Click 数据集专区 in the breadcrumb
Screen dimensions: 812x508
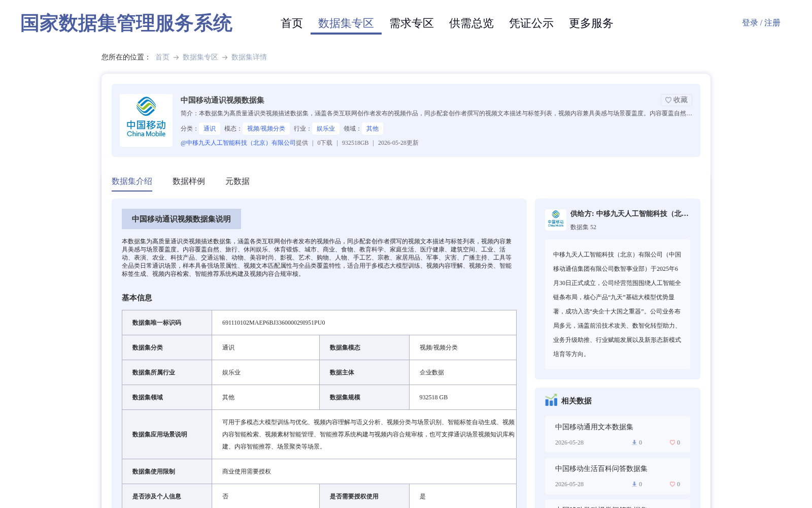(200, 57)
